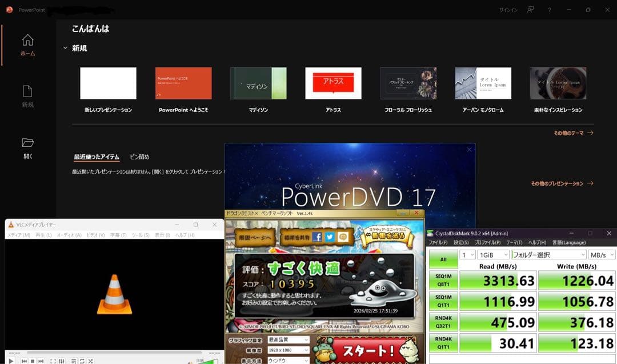
Task: Share result on Facebook in Dragon Quest benchmark
Action: [x=316, y=237]
